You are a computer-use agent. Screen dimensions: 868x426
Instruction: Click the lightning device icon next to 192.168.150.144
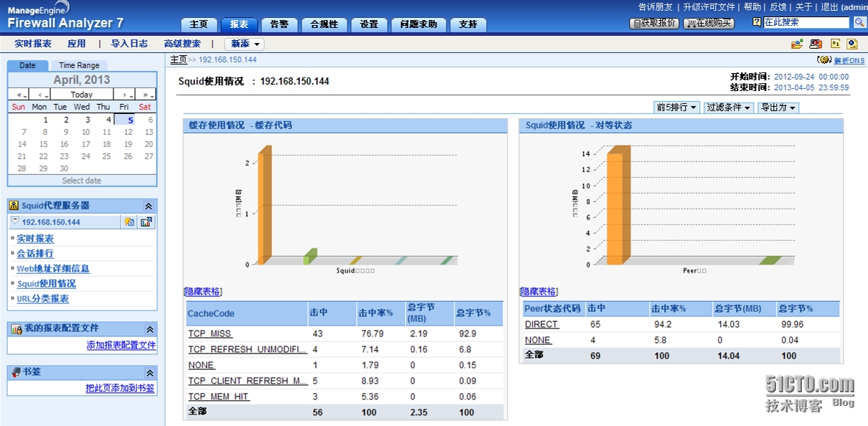[129, 222]
